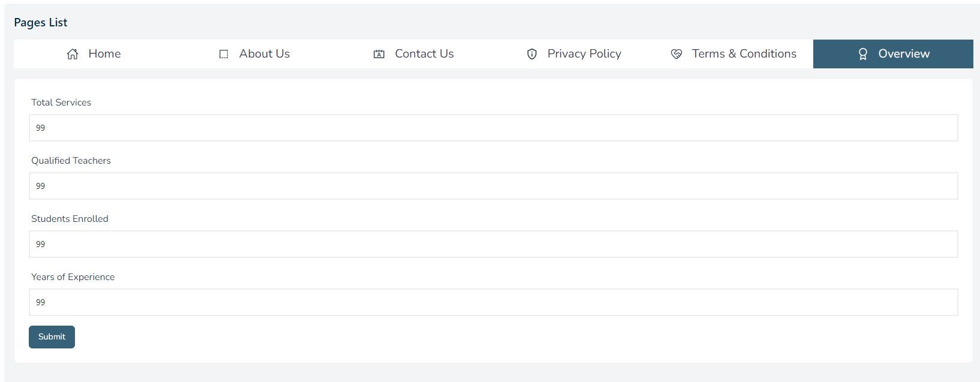Click the dotted square About Us icon
Screen dimensions: 980x382
[x=224, y=54]
